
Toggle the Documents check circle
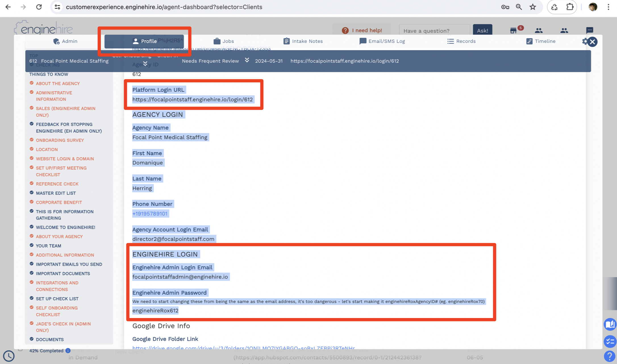[x=32, y=339]
